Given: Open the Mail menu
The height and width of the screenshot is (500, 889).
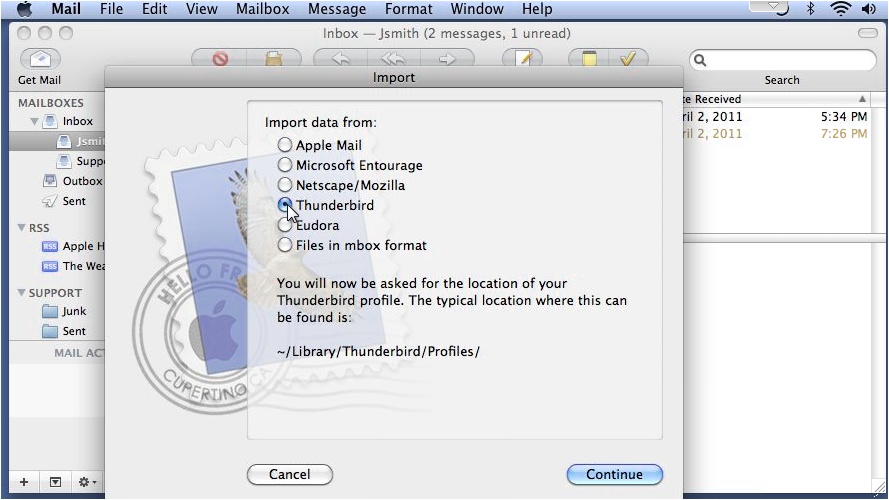Looking at the screenshot, I should tap(66, 9).
